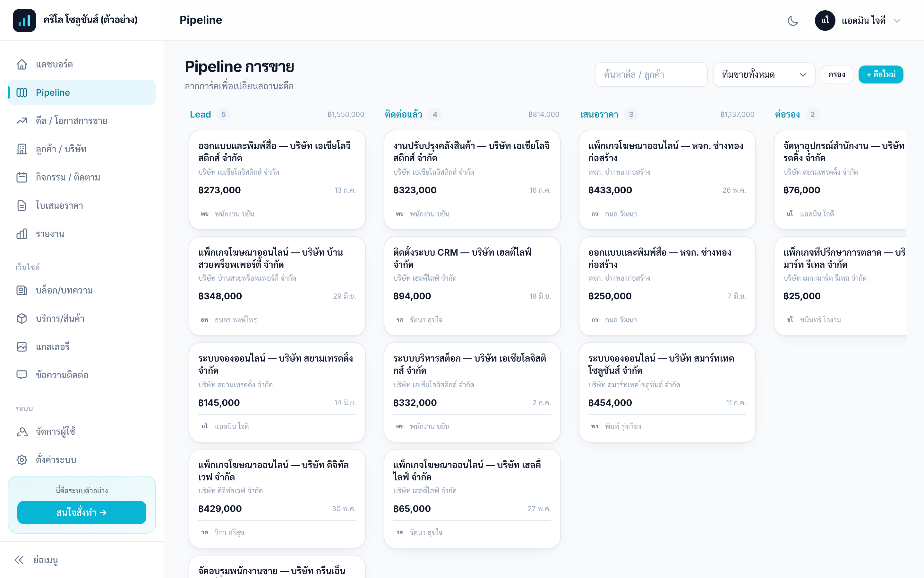Open the ฿433,000 แพ็กเกจโฆษณาออนไลน์ ช่างทองก่อสร้าง card
Viewport: 924px width, 578px height.
pyautogui.click(x=667, y=180)
